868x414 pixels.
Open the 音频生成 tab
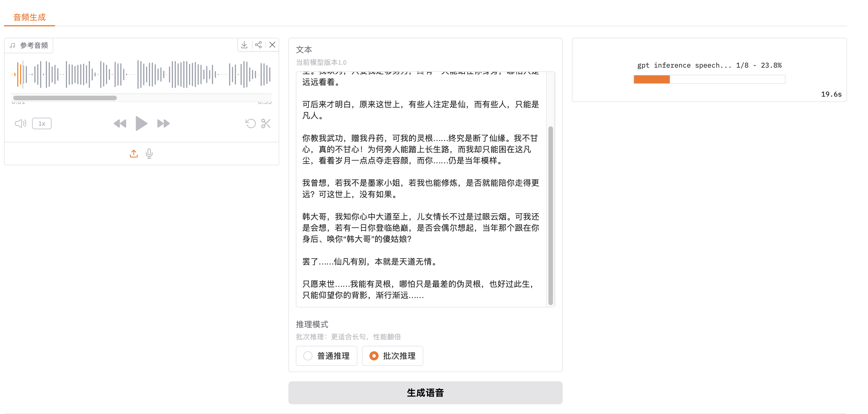pyautogui.click(x=29, y=17)
